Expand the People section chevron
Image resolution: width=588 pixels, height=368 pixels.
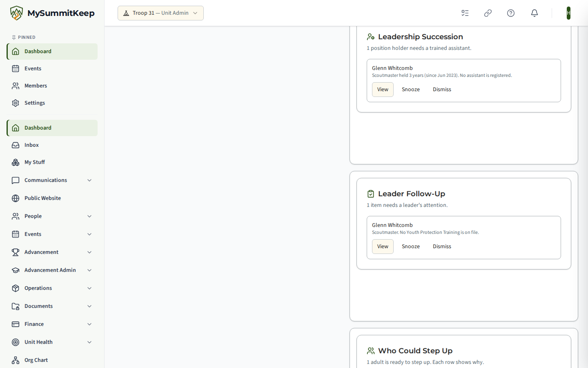pyautogui.click(x=89, y=216)
